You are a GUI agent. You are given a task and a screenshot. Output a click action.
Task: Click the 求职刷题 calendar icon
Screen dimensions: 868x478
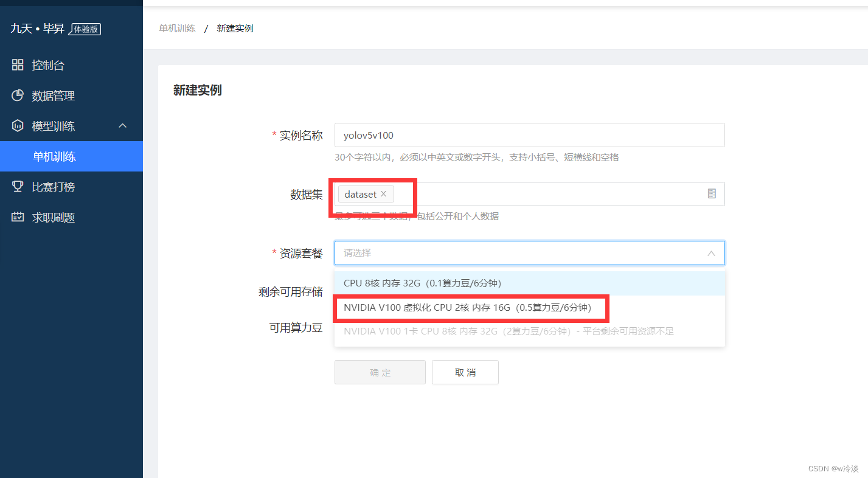click(18, 217)
